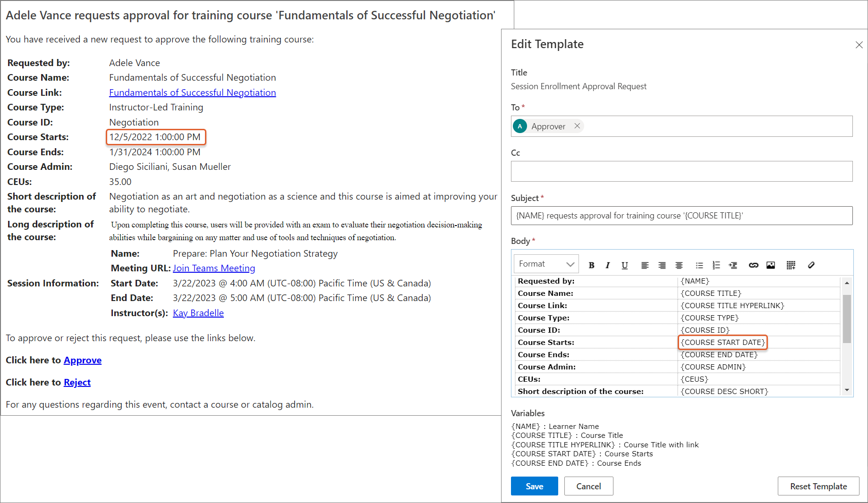Insert a hyperlink into the body
The height and width of the screenshot is (503, 868).
click(x=753, y=265)
